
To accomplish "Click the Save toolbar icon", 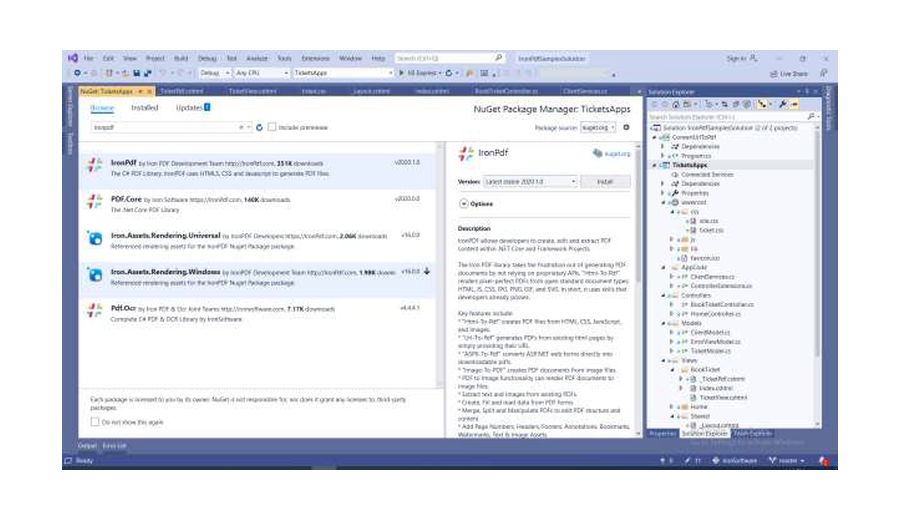I will (137, 73).
